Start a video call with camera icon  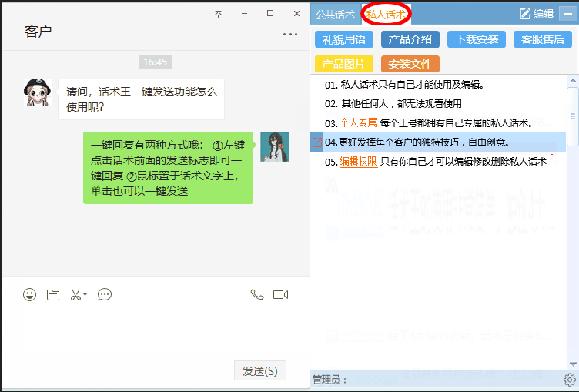tap(280, 294)
